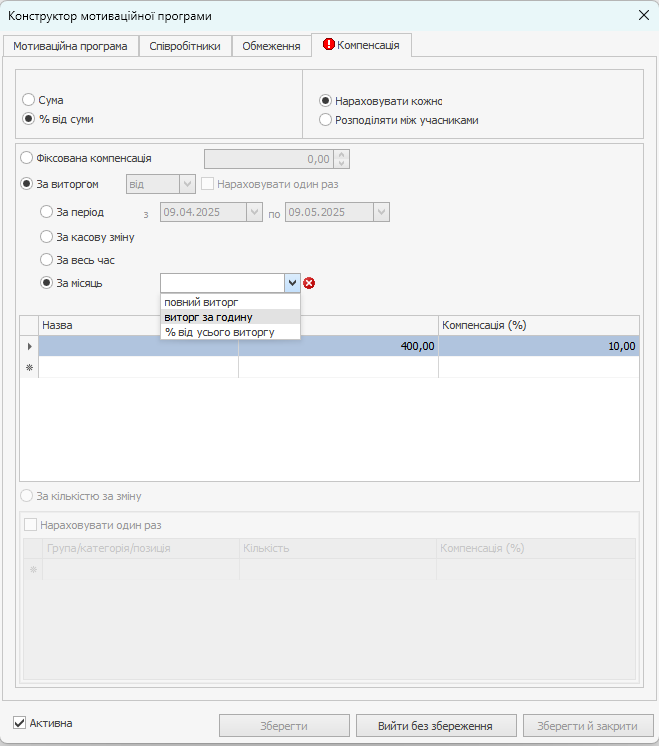
Task: Click the 'Компенсація (%)' column header
Action: [538, 325]
